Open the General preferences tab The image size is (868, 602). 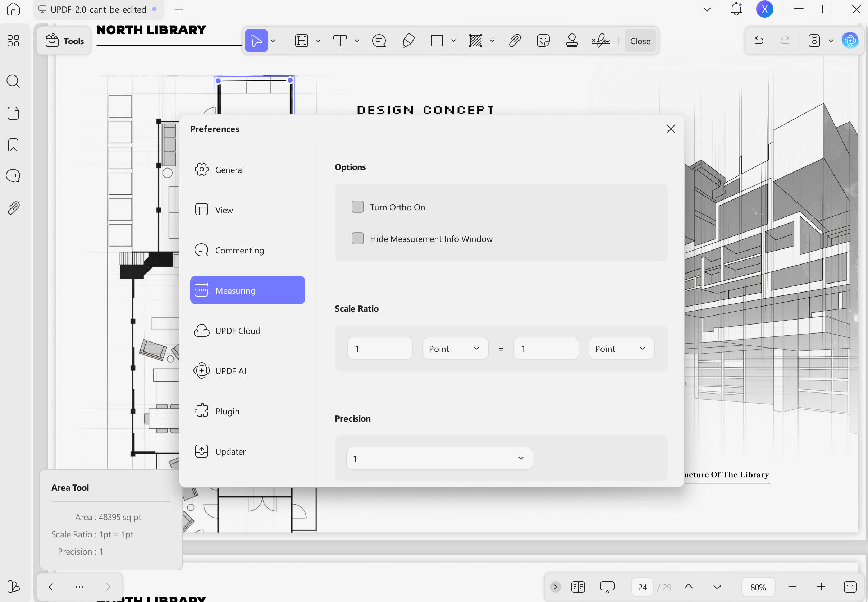click(x=248, y=170)
